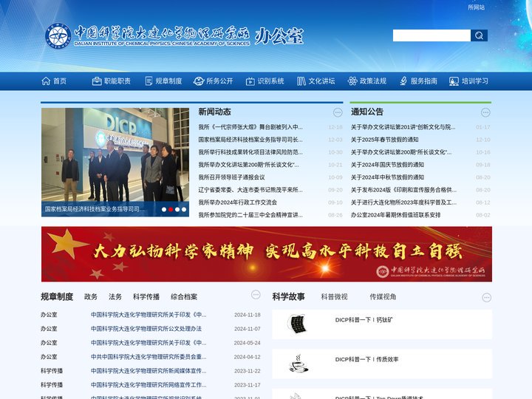
Task: Open the 所务公开 menu item
Action: (219, 81)
